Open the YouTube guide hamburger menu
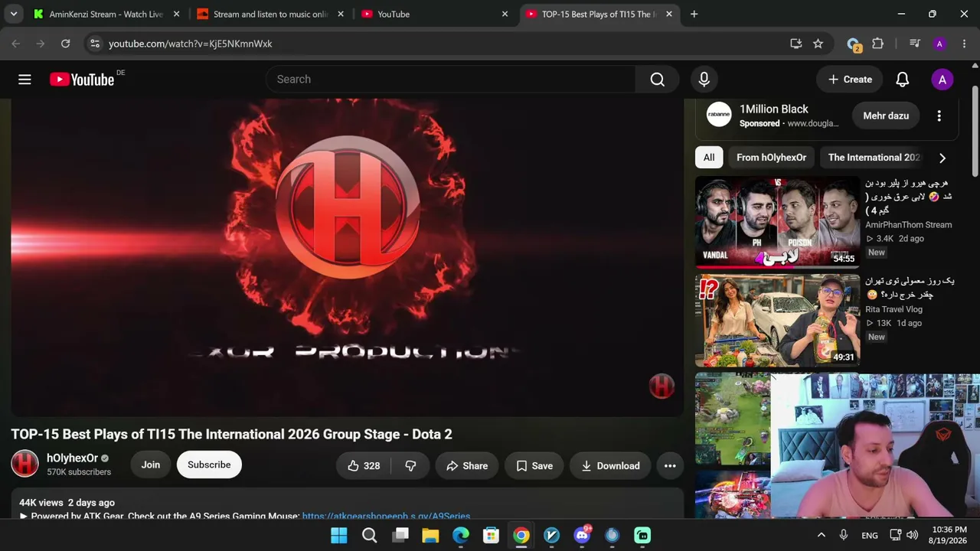980x551 pixels. coord(24,80)
